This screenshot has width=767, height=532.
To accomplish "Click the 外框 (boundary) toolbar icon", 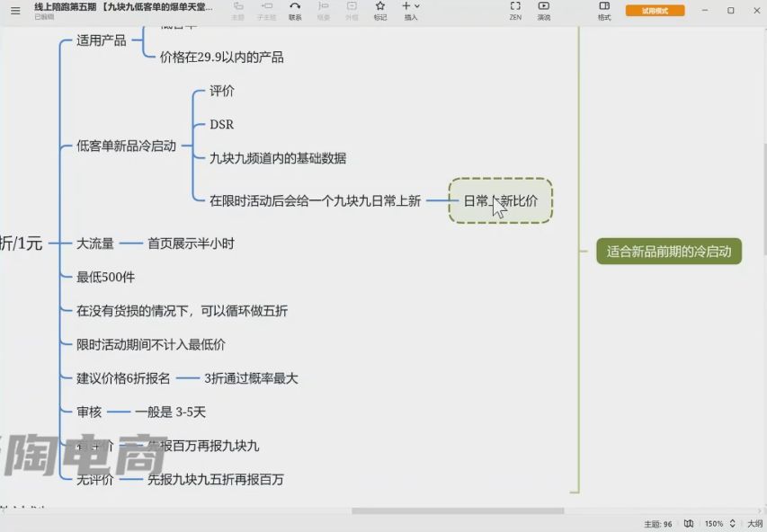I will 352,10.
